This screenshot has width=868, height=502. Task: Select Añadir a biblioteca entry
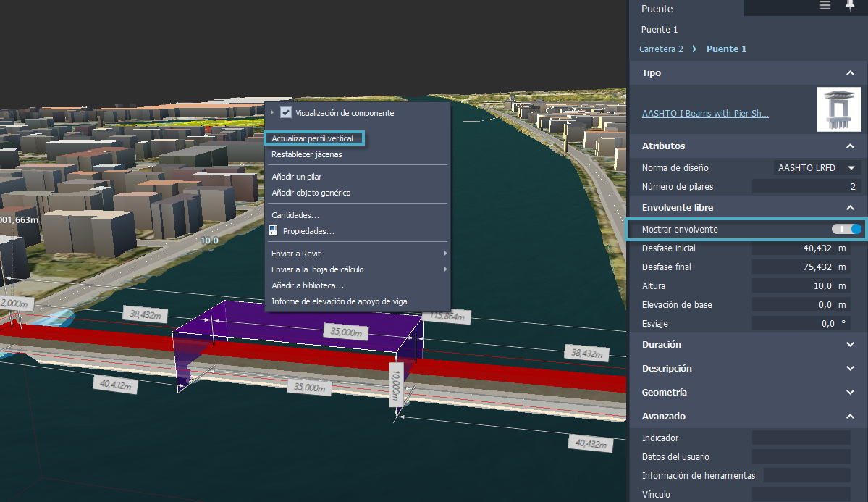coord(307,285)
